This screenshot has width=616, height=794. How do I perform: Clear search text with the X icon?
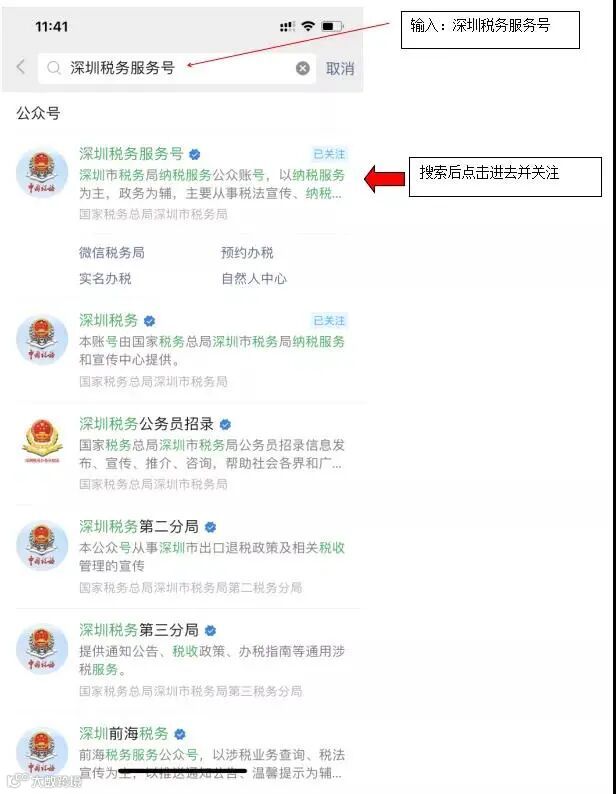(302, 68)
